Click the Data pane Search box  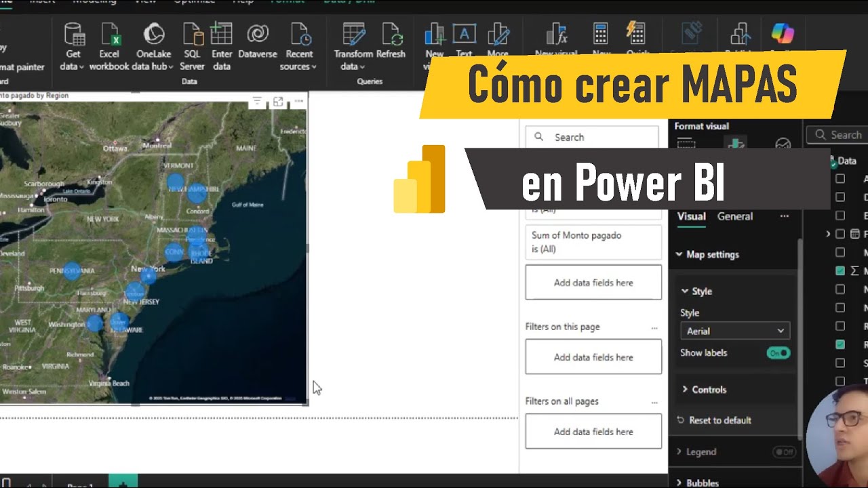(x=837, y=135)
